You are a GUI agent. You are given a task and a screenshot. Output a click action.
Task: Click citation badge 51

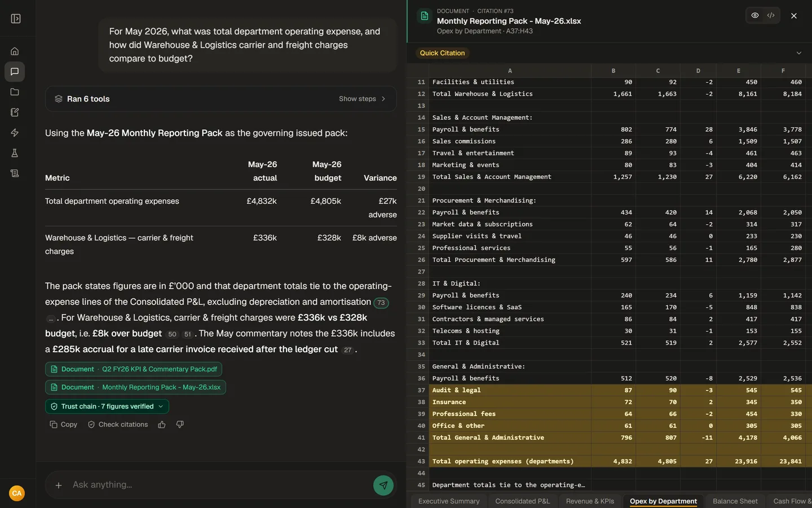pyautogui.click(x=188, y=334)
